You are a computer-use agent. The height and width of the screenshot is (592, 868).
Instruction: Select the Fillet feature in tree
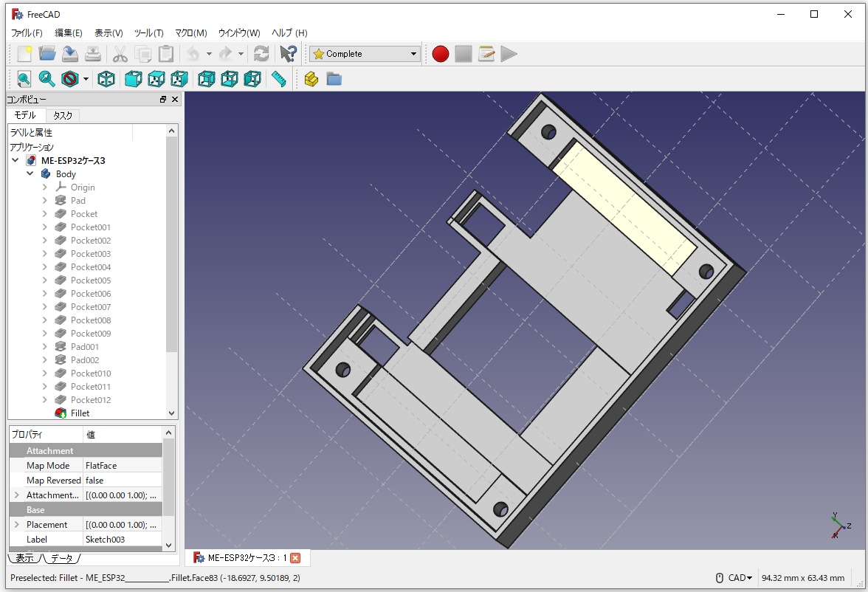point(80,413)
